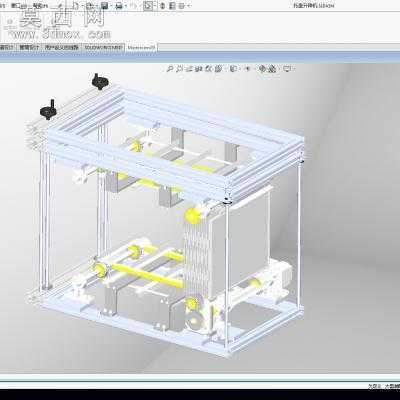Rebuild the model with the traffic light icon
The width and height of the screenshot is (400, 400).
click(162, 6)
